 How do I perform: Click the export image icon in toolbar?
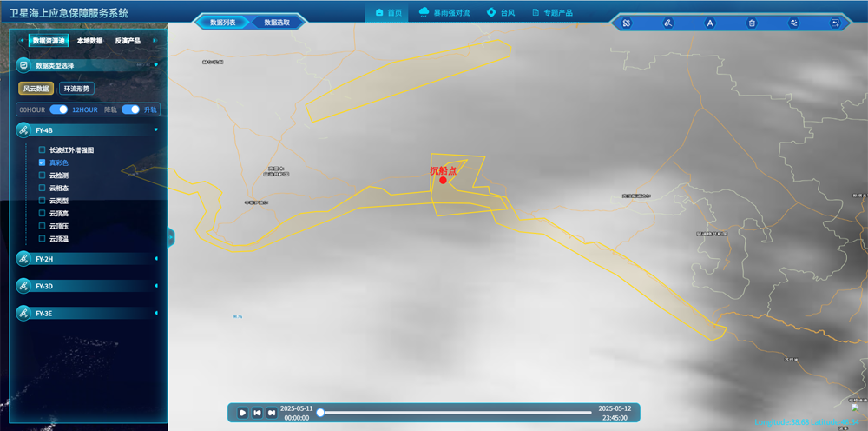835,23
